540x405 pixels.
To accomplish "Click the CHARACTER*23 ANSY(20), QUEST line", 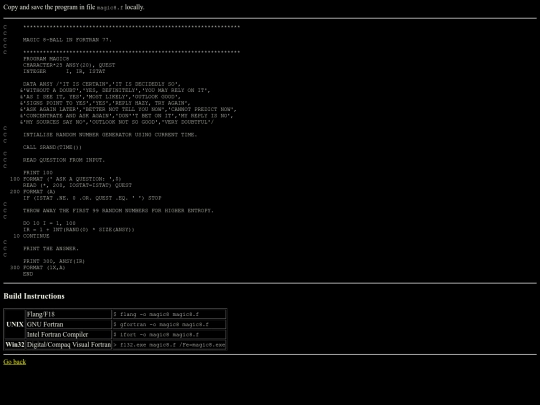I will [x=69, y=65].
